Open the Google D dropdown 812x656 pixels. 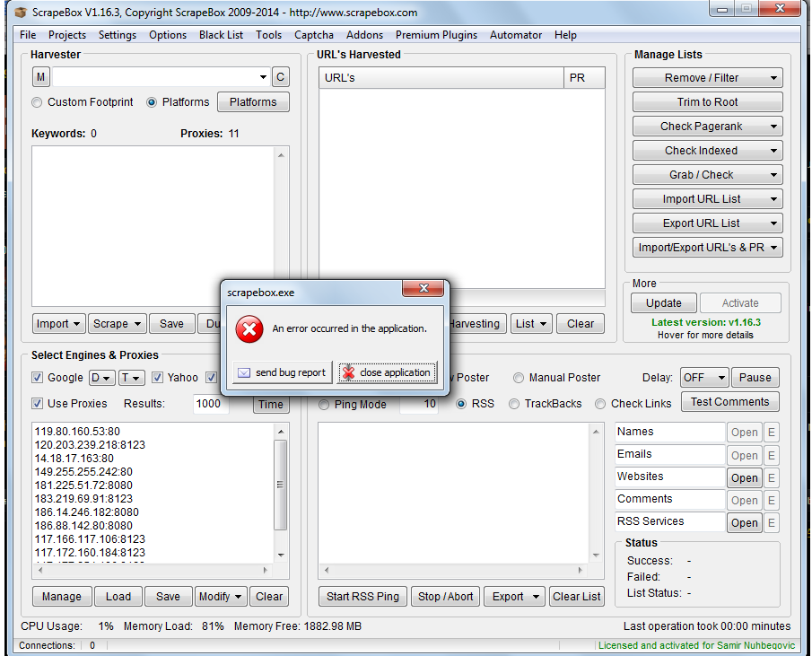(x=101, y=378)
